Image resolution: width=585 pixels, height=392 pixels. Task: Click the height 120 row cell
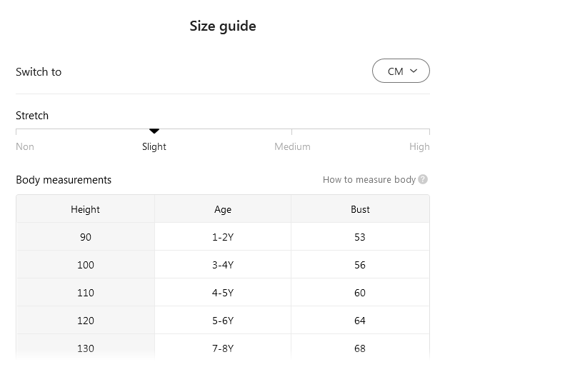pyautogui.click(x=85, y=321)
